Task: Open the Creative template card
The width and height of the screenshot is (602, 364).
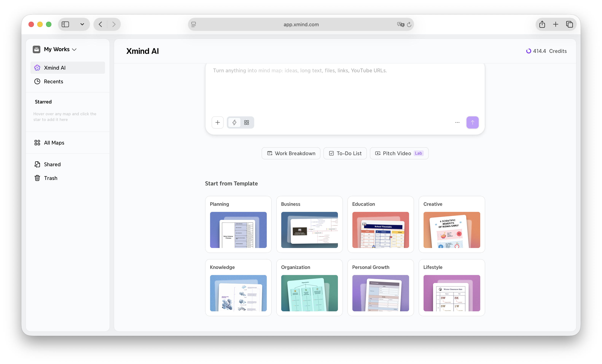Action: (451, 224)
